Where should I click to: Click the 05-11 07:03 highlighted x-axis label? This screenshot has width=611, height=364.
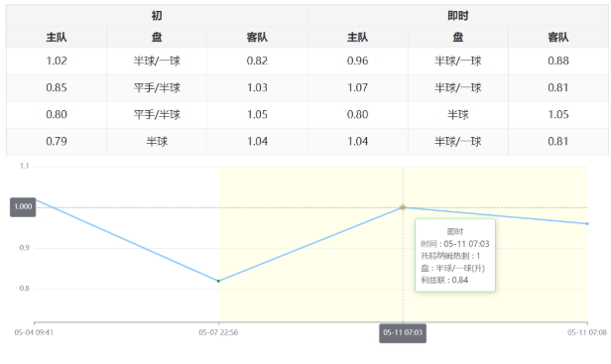click(403, 333)
